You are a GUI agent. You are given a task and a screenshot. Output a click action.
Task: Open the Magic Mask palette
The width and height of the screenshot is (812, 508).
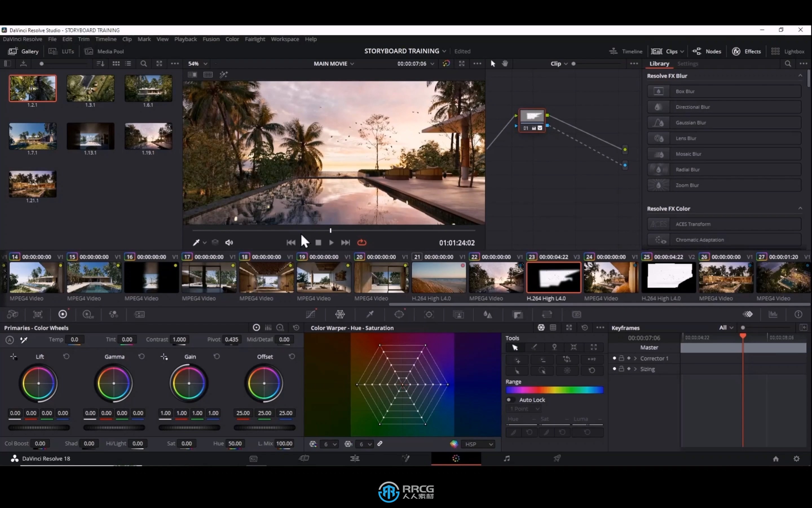click(x=458, y=314)
